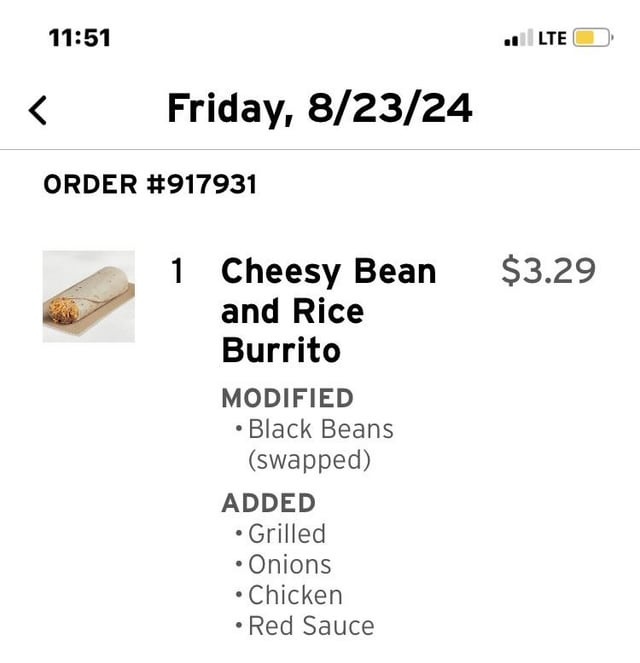The width and height of the screenshot is (640, 663).
Task: Tap the MODIFIED section heading
Action: tap(287, 398)
